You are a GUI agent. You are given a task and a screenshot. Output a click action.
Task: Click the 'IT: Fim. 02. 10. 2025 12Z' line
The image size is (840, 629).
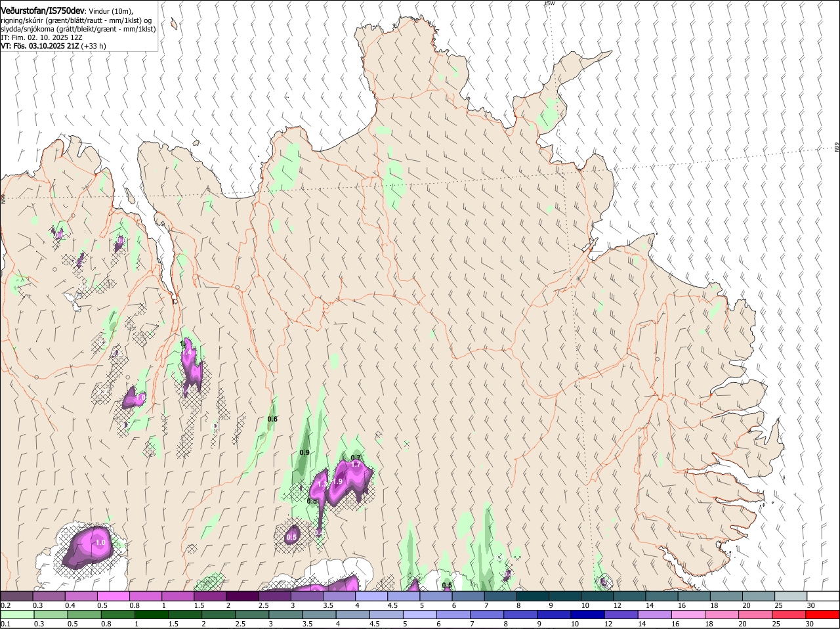tap(42, 37)
